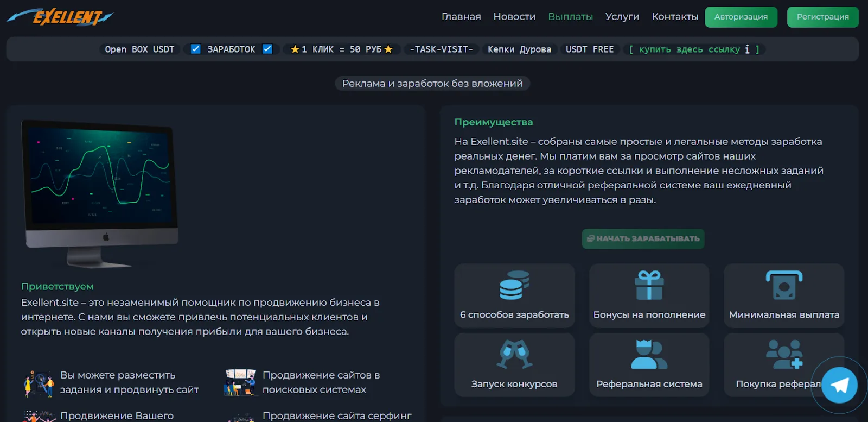
Task: Click the ЗАРАБОТОК ad link text
Action: 231,49
